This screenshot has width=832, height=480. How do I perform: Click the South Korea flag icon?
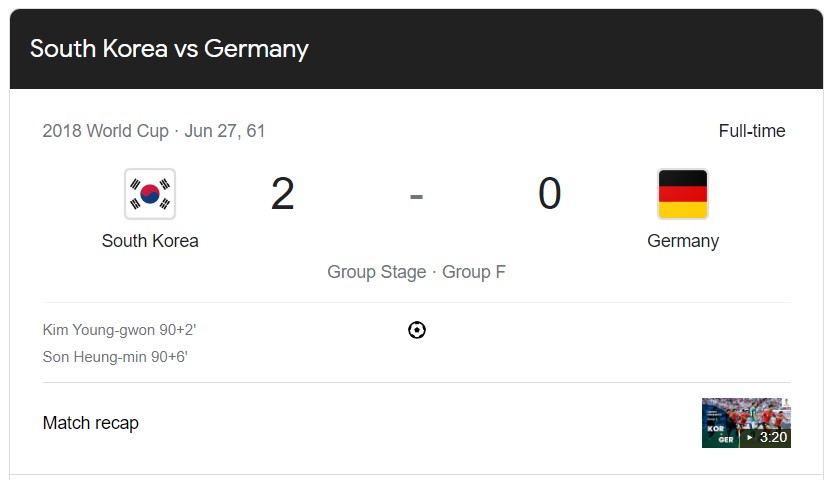[x=150, y=194]
